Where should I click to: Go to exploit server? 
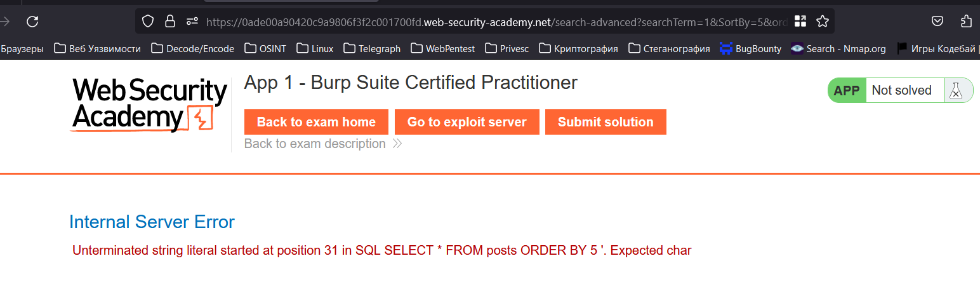[467, 122]
